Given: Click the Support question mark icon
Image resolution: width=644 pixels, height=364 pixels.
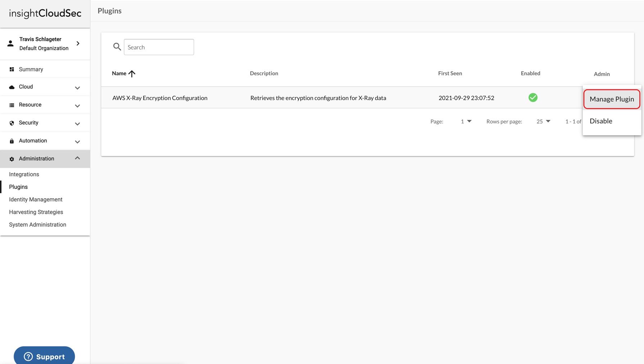Looking at the screenshot, I should pyautogui.click(x=28, y=356).
